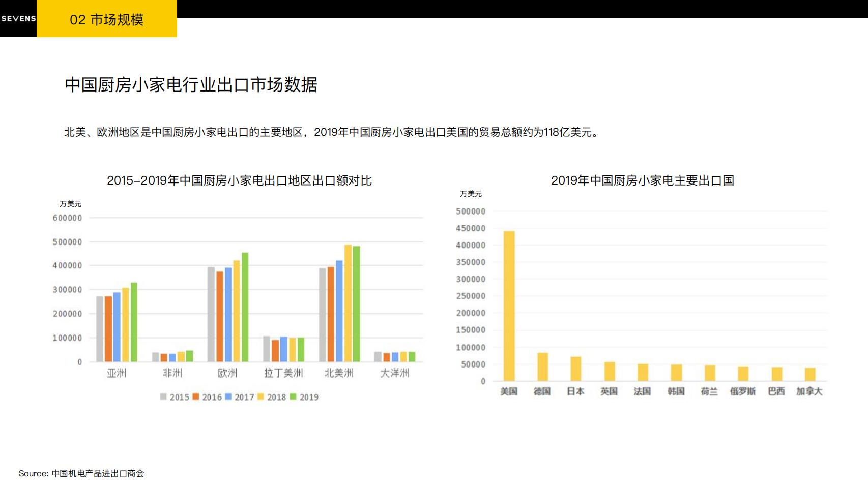Click the yellow 2018 bar for 北美洲
Viewport: 868px width, 488px height.
(x=348, y=303)
